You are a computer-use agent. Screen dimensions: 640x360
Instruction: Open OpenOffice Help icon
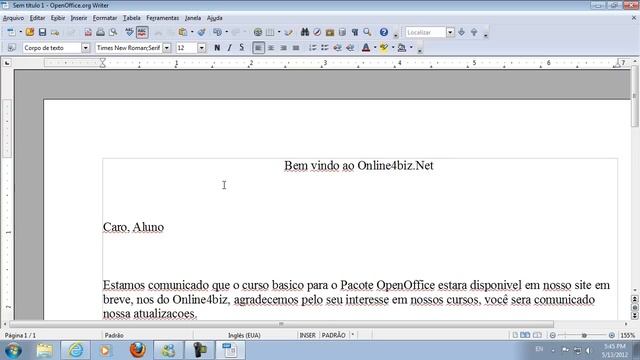point(384,32)
